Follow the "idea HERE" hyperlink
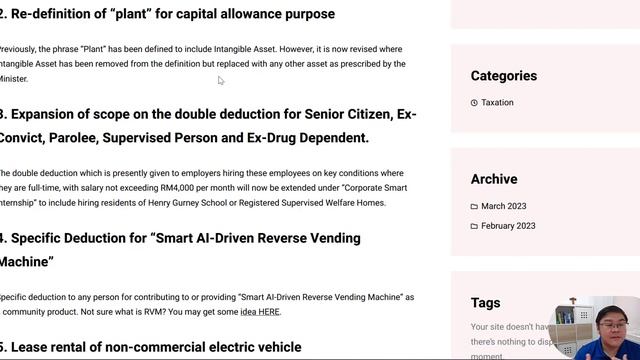 coord(260,312)
